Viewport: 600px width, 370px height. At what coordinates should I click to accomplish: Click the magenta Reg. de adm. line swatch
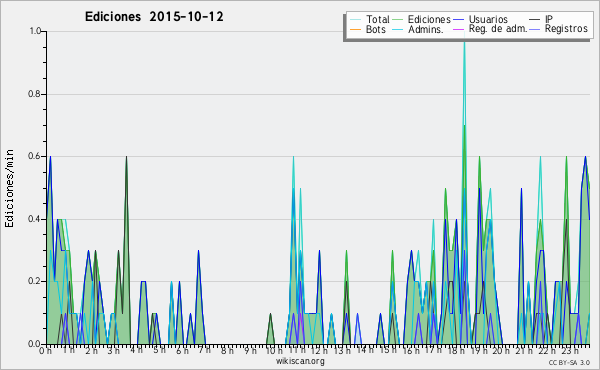coord(458,29)
